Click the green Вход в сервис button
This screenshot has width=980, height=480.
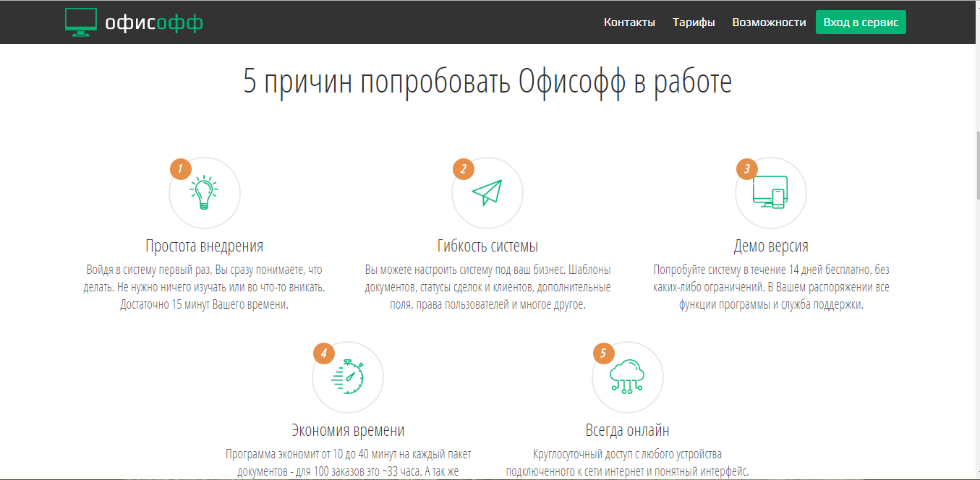(x=860, y=22)
